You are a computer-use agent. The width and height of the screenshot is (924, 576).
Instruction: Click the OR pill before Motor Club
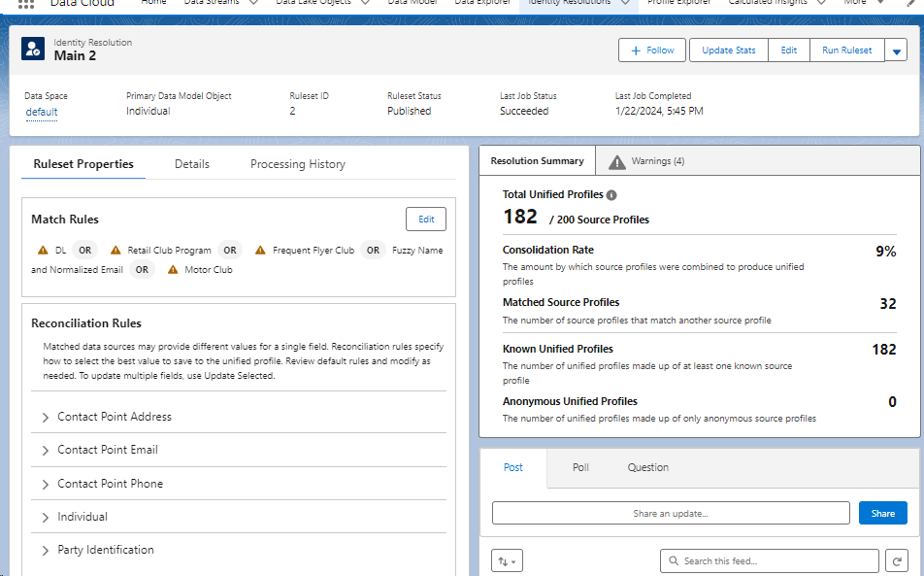[x=142, y=270]
